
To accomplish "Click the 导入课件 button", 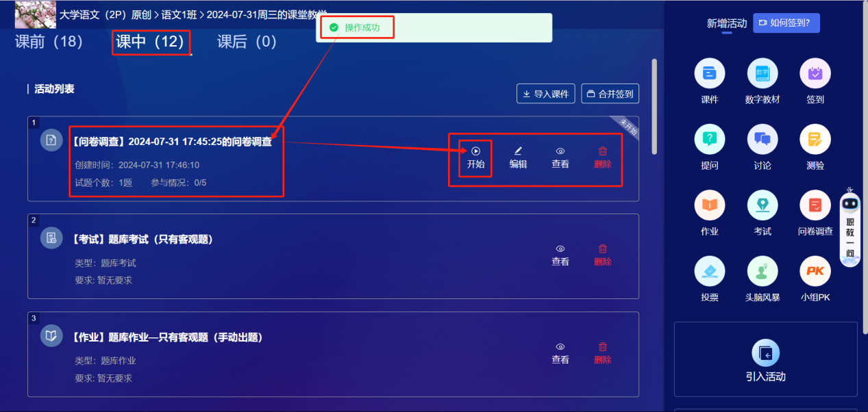I will (x=545, y=94).
